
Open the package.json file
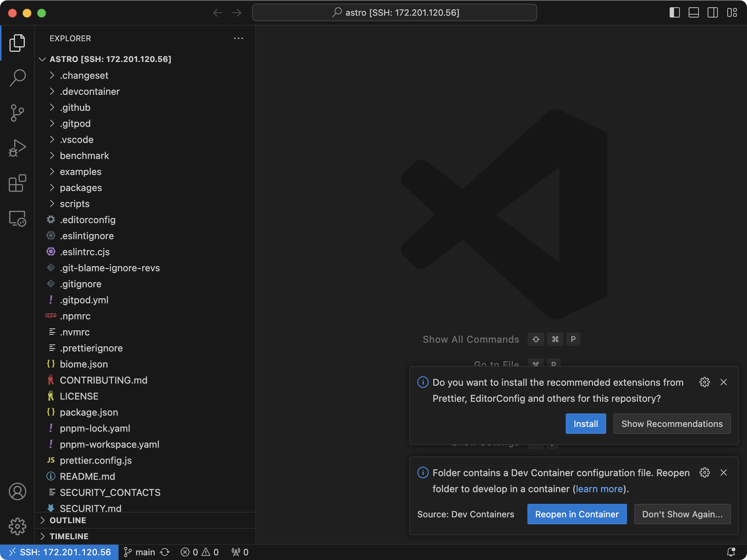145,412
